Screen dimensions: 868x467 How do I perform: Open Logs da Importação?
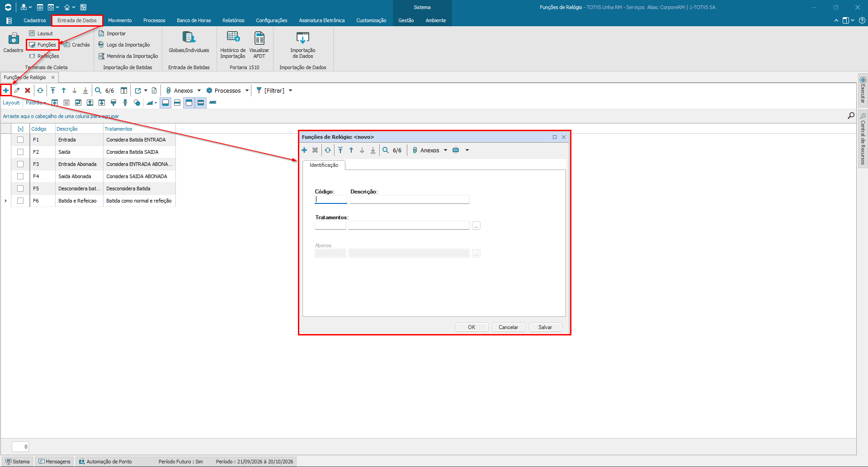pos(124,45)
